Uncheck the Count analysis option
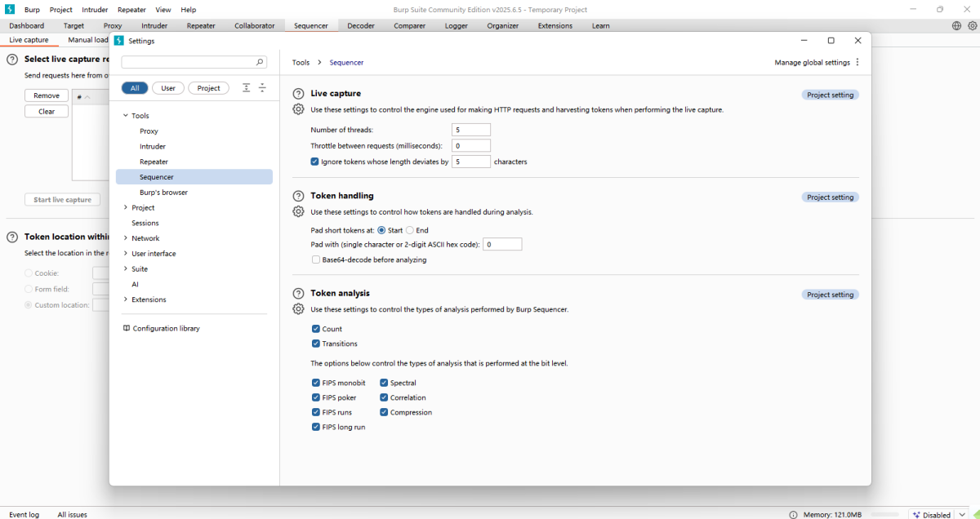 315,328
